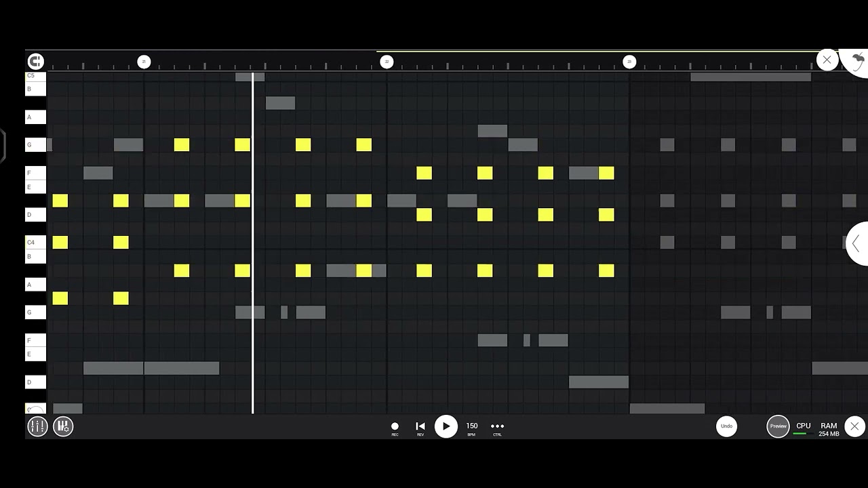
Task: Tap the E key in the lower octave
Action: click(35, 354)
